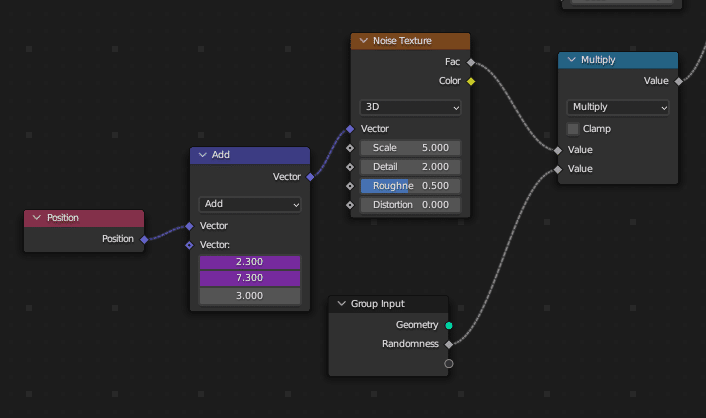The image size is (706, 418).
Task: Click the Noise Texture Fac output socket
Action: pyautogui.click(x=470, y=62)
